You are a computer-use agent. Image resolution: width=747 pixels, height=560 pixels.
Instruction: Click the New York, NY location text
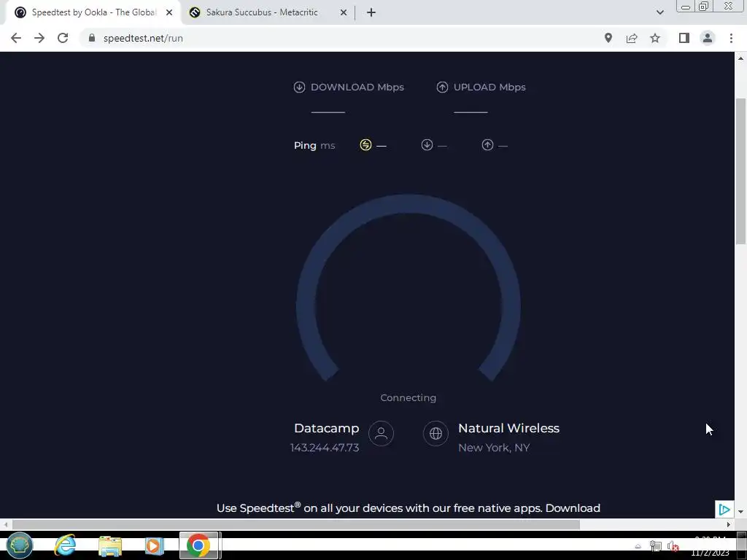coord(494,448)
